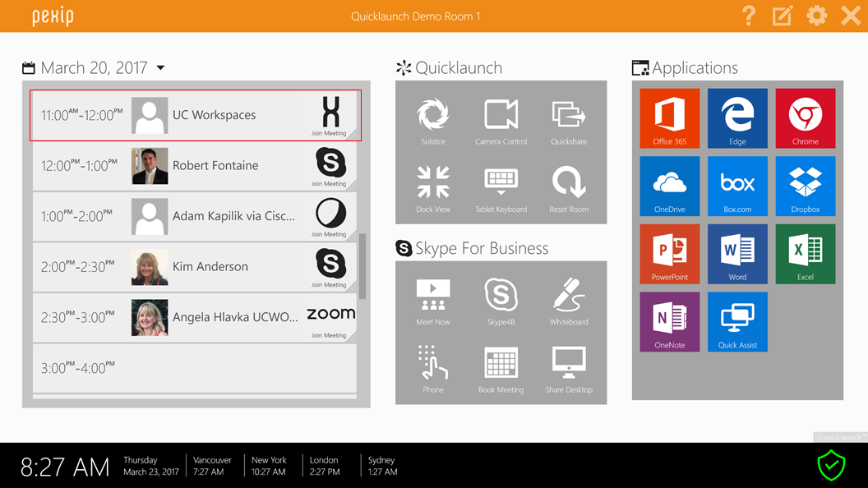Switch to Dock View
This screenshot has height=488, width=868.
433,189
